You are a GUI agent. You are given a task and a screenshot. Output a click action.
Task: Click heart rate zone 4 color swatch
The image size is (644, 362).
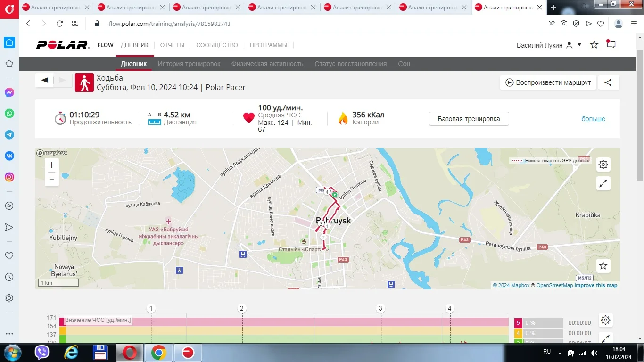(519, 333)
